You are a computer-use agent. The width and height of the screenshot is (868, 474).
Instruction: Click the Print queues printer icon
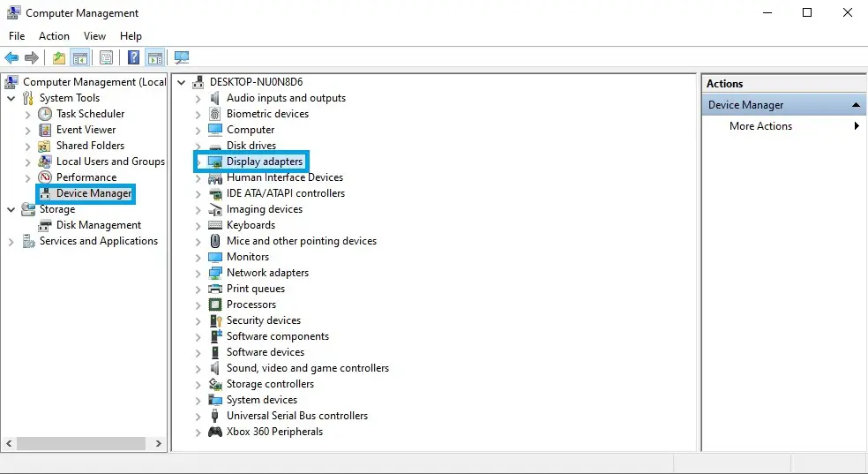click(x=214, y=289)
